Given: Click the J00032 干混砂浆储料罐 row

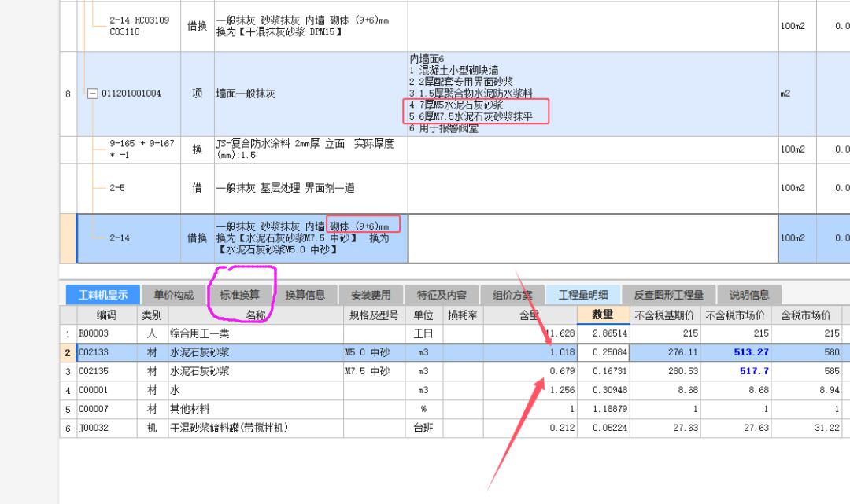Looking at the screenshot, I should pyautogui.click(x=454, y=429).
